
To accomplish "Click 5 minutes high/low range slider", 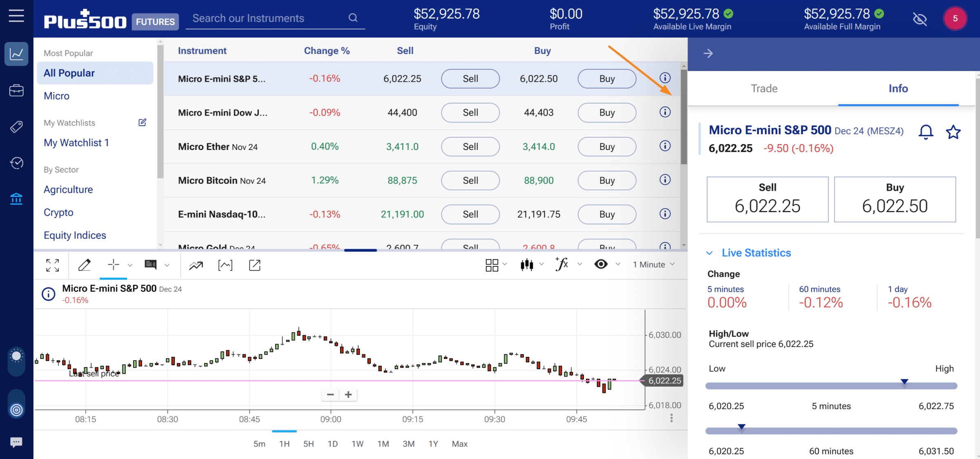I will pyautogui.click(x=831, y=385).
